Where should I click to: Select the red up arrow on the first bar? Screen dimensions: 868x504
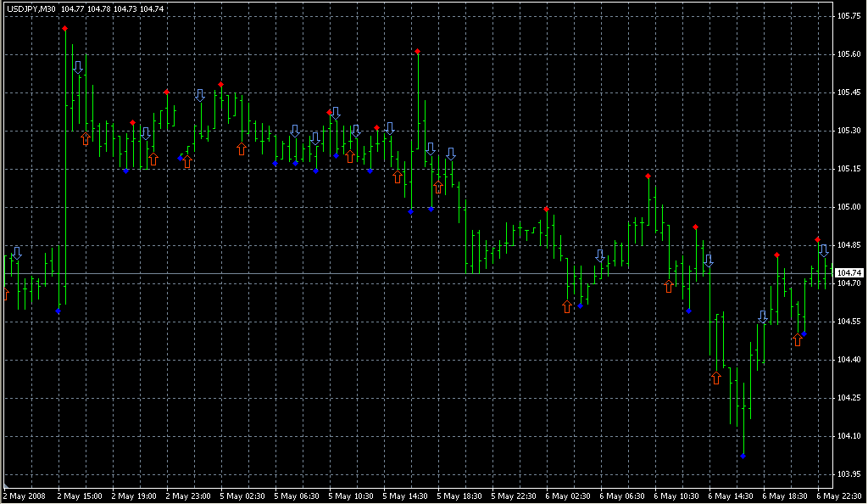point(6,294)
